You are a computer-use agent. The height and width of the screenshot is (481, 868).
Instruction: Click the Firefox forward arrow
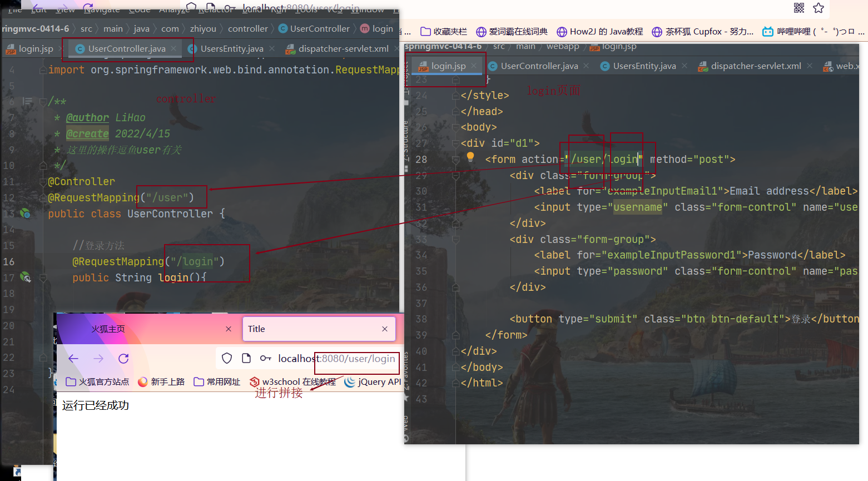click(x=98, y=359)
